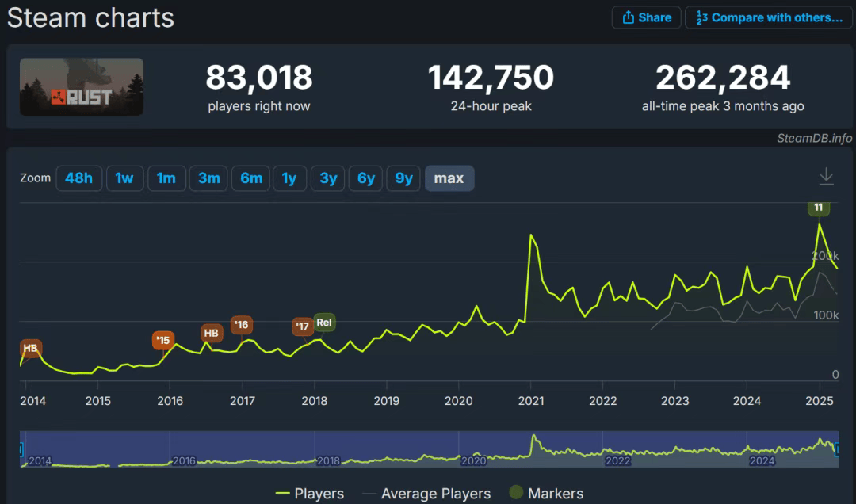Set zoom range to 48h
The height and width of the screenshot is (504, 856).
click(78, 178)
